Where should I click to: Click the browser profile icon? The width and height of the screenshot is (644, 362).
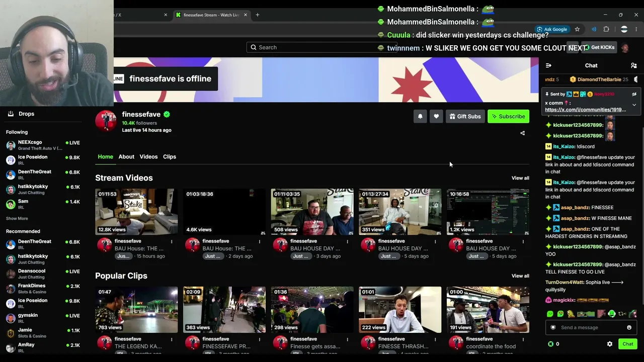624,29
